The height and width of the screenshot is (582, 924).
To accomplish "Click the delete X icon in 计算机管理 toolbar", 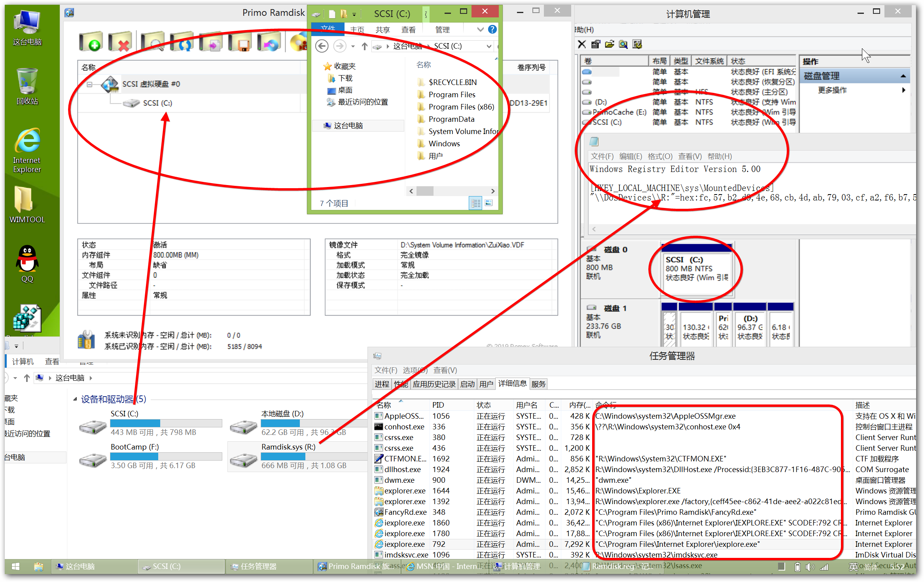I will click(582, 44).
